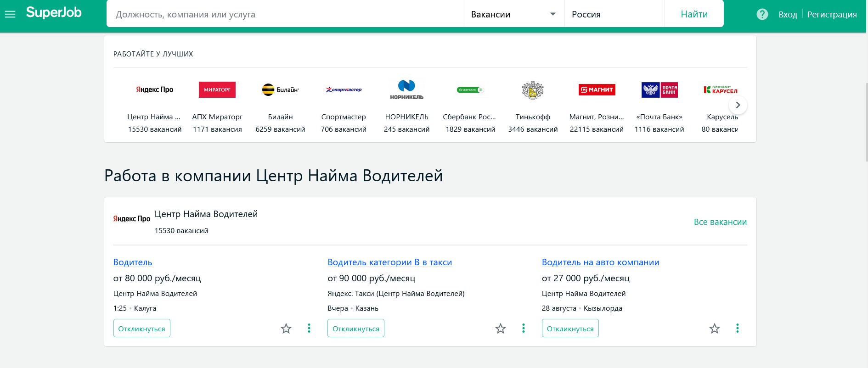The image size is (868, 368).
Task: Star the Водитель категории B в такси vacancy
Action: (501, 329)
